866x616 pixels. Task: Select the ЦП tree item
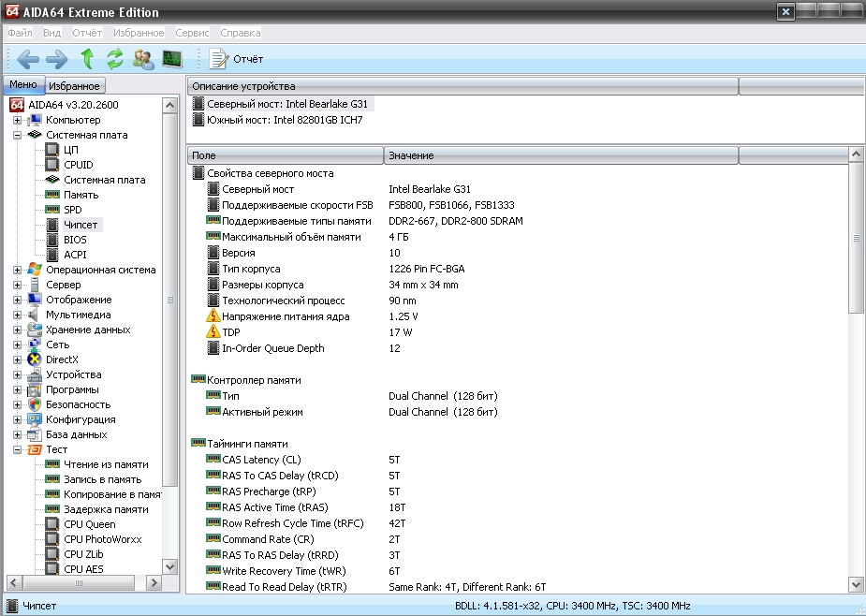(x=71, y=150)
